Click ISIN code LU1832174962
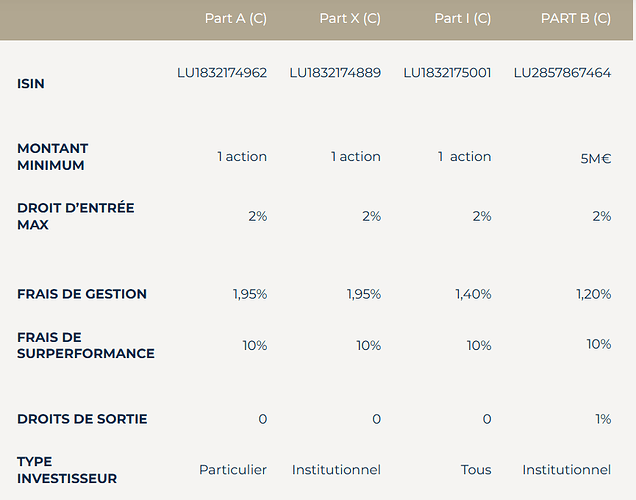 click(x=222, y=73)
